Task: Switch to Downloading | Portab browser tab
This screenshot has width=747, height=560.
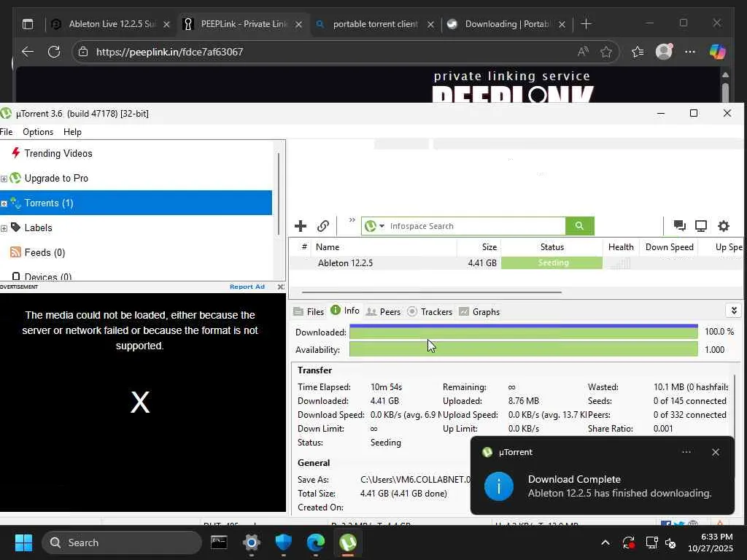Action: coord(508,24)
